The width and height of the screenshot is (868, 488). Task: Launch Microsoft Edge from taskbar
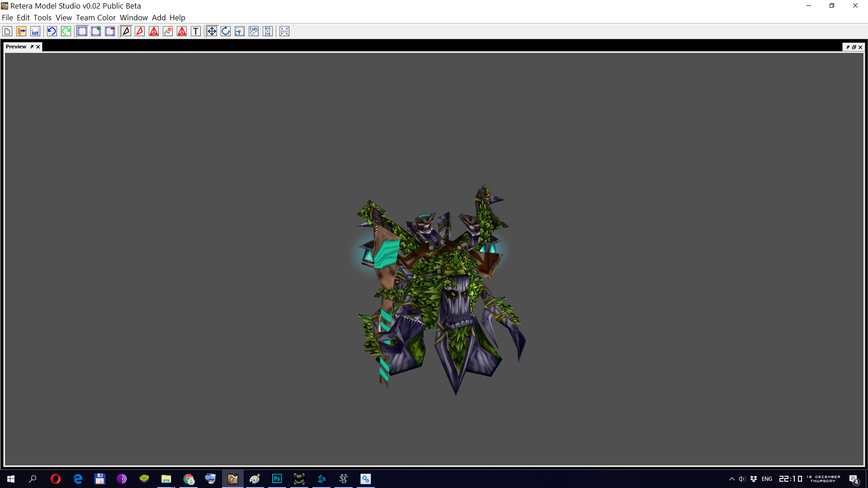tap(78, 479)
